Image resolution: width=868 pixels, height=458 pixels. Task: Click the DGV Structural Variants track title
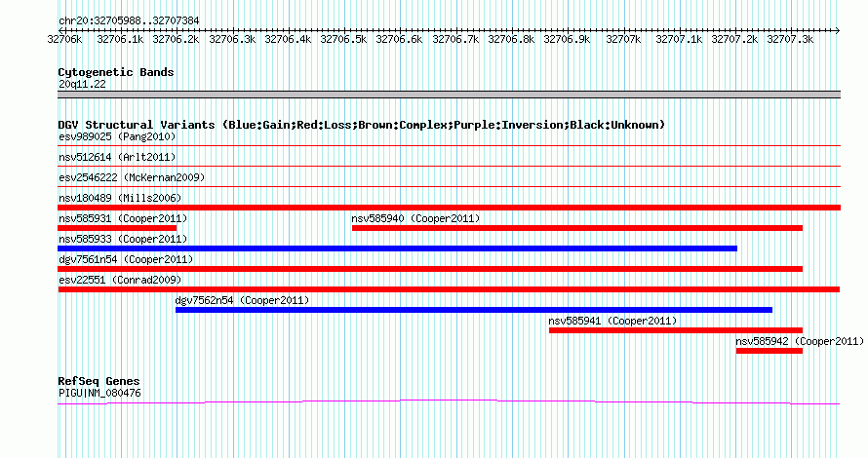click(x=362, y=125)
